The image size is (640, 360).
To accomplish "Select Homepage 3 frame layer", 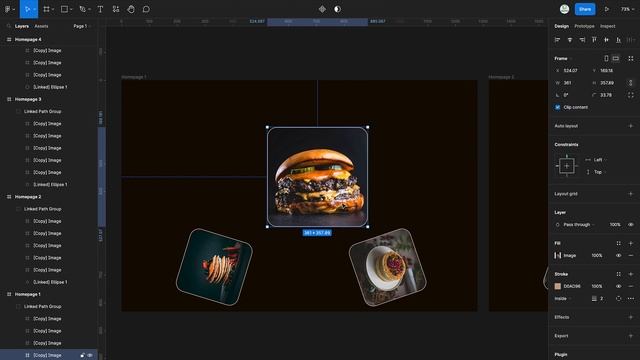I will coord(28,99).
